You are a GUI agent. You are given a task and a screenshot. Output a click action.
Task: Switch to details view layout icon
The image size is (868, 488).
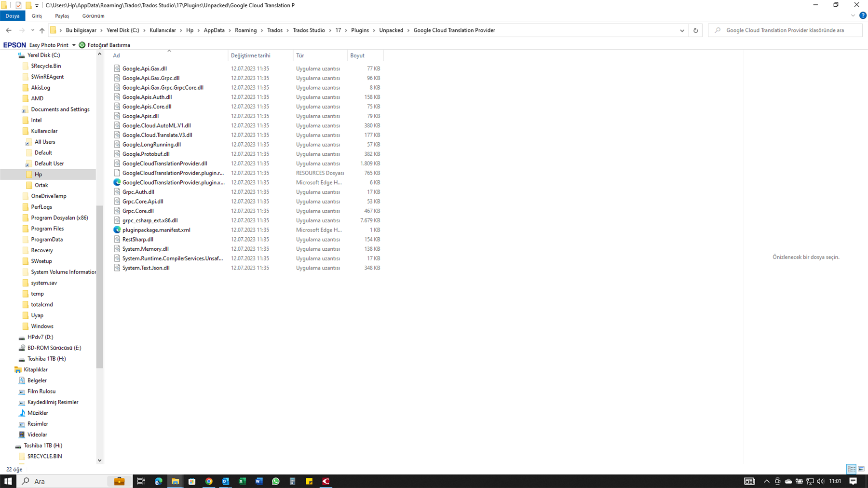(x=851, y=469)
